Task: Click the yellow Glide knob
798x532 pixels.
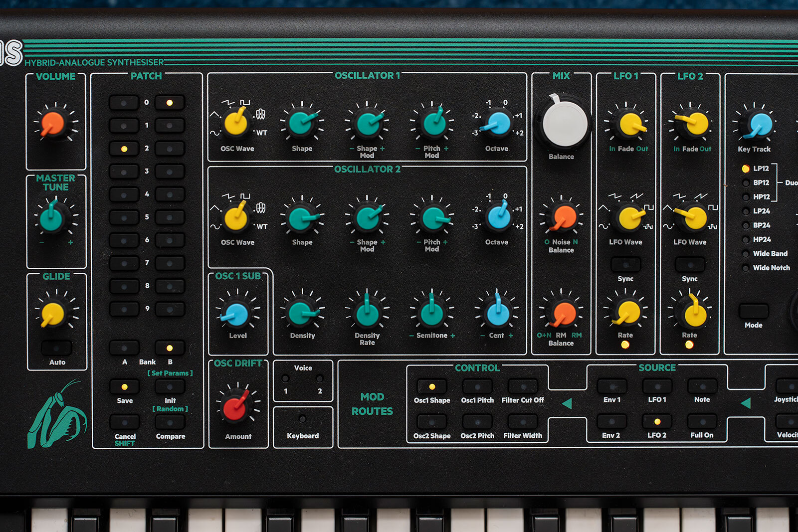Action: tap(53, 314)
